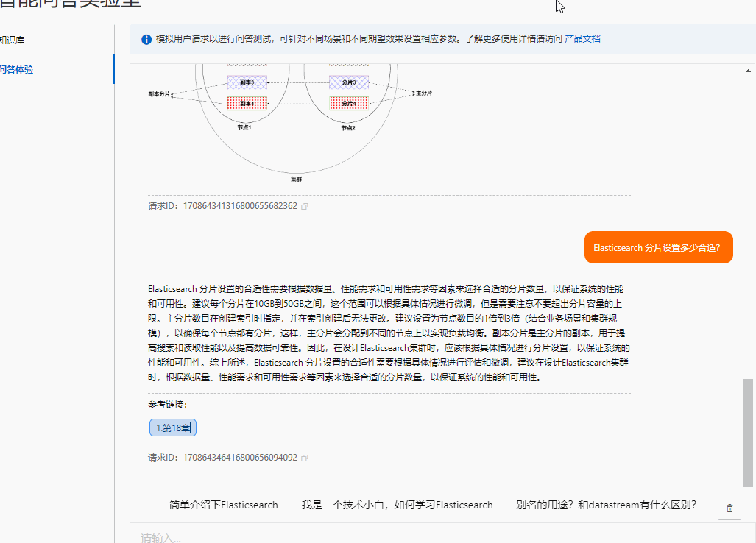This screenshot has height=543, width=756.
Task: Choose suggestion 我是一个技术小白，如何学习Elasticsearch
Action: pos(398,505)
